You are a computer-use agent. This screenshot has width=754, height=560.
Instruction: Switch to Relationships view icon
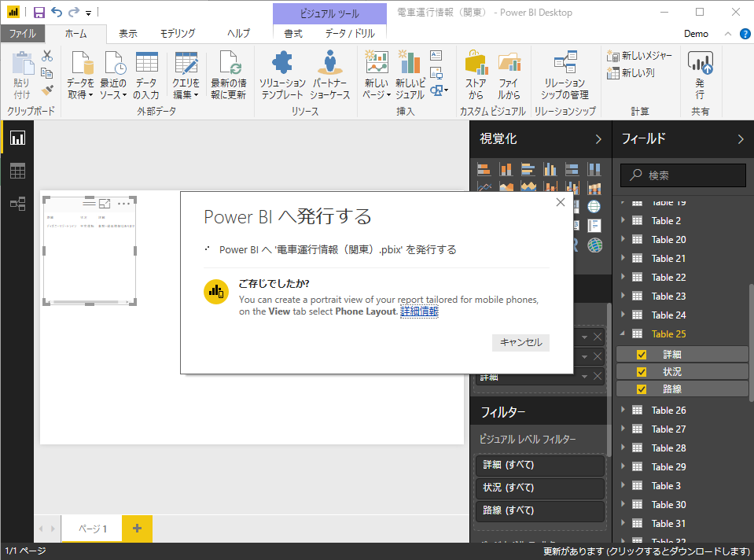coord(18,204)
